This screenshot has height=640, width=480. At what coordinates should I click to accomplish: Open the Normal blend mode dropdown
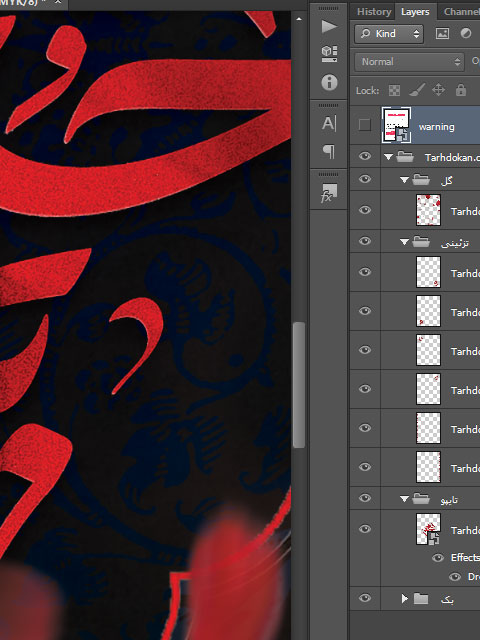tap(409, 62)
